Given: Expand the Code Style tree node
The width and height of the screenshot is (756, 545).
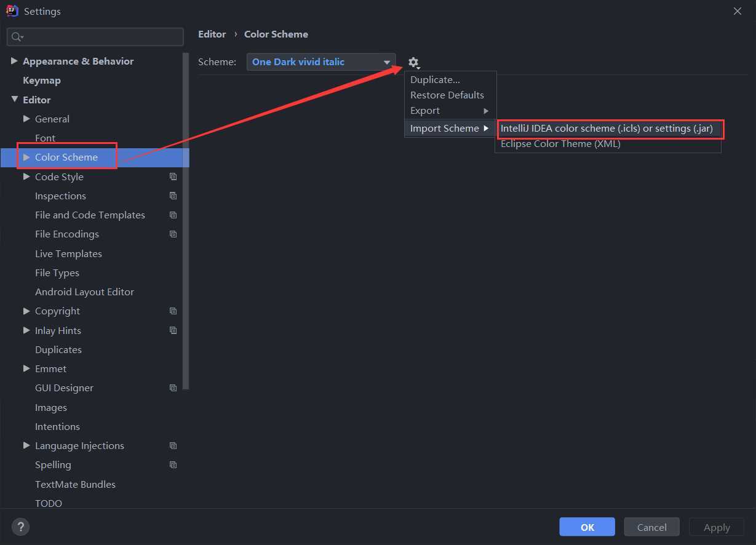Looking at the screenshot, I should pyautogui.click(x=26, y=177).
